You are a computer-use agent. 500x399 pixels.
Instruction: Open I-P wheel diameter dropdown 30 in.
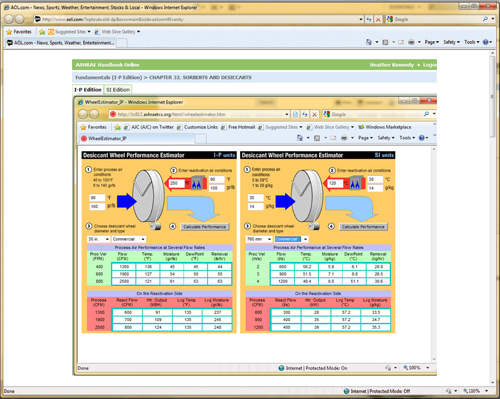98,239
